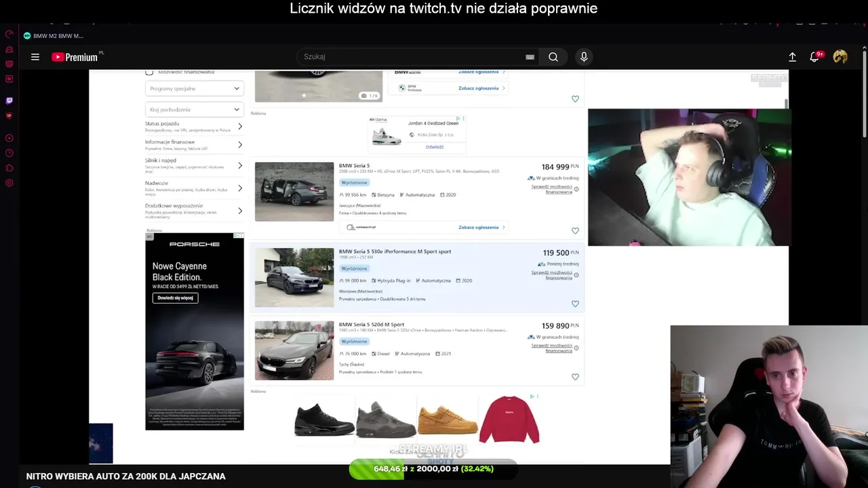Image resolution: width=868 pixels, height=488 pixels.
Task: Favorite the 184 999 PLN listing heart
Action: click(575, 230)
